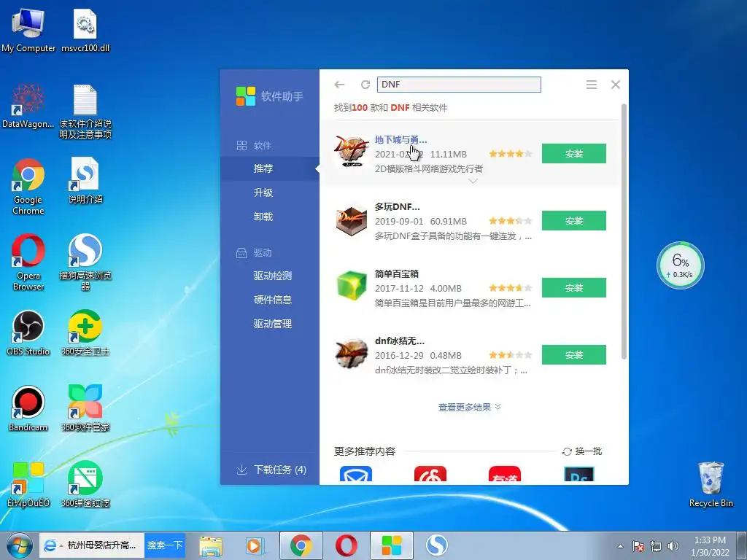Switch to Chrome in taskbar
Viewport: 747px width, 560px height.
coord(301,545)
